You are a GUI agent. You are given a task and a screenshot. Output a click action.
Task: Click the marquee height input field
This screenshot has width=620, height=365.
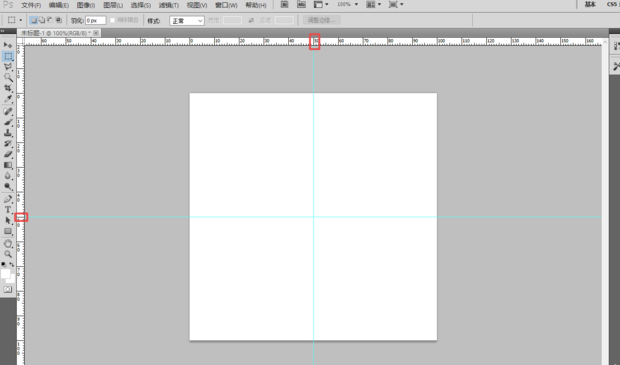pyautogui.click(x=284, y=20)
